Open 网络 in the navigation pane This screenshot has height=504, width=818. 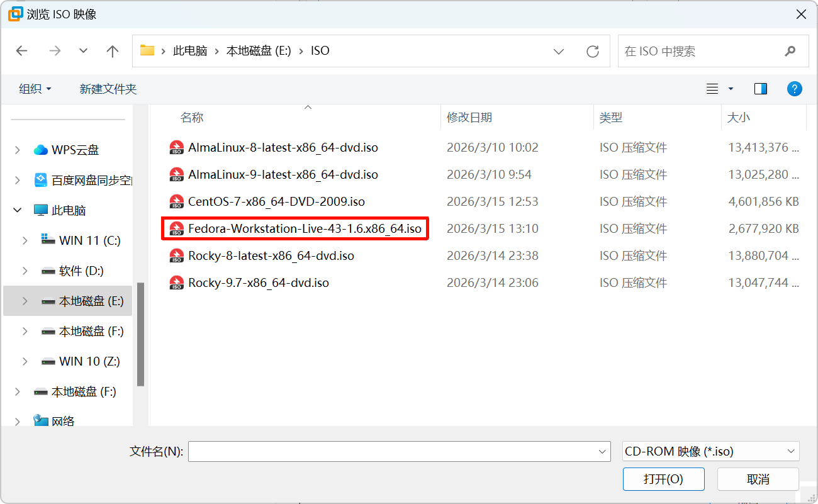point(63,421)
